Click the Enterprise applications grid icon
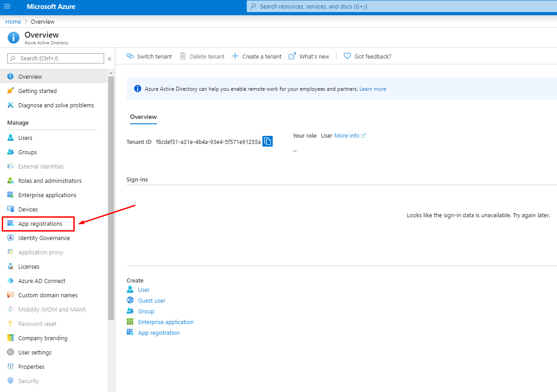Screen dimensions: 557x392 click(x=10, y=195)
